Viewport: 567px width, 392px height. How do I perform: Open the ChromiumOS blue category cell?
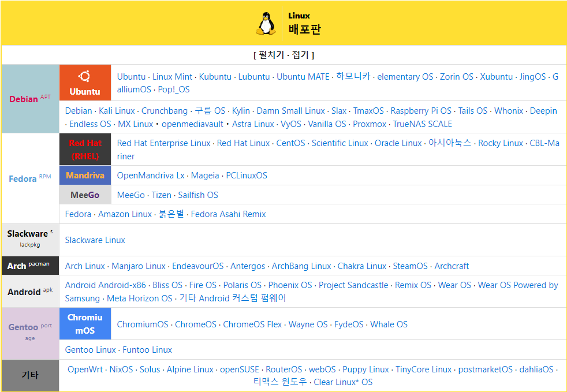point(85,324)
